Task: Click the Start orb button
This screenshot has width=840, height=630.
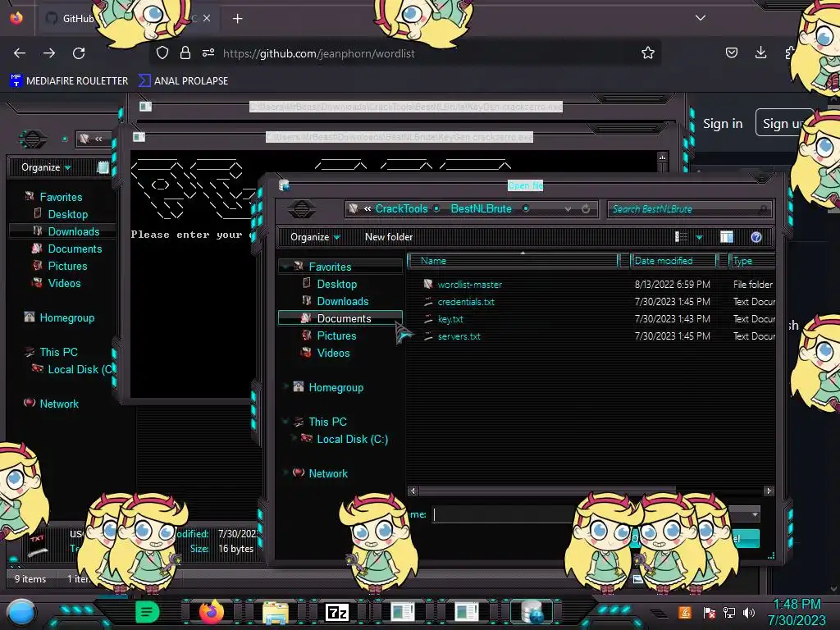Action: 21,612
